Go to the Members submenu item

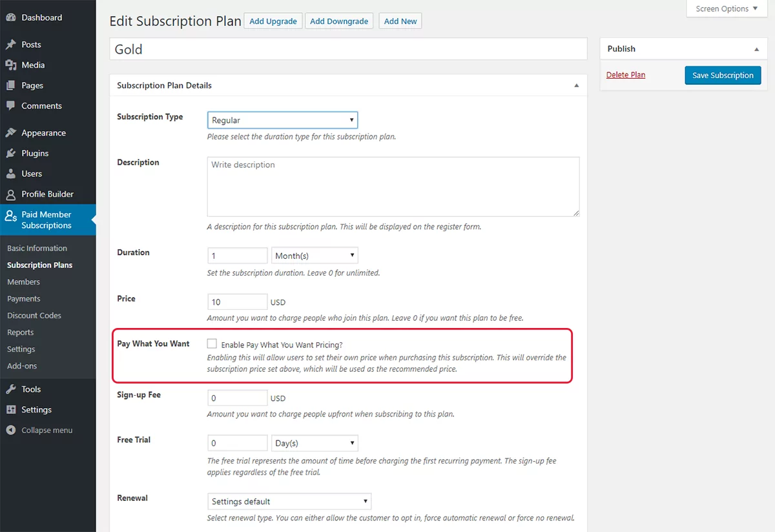(x=23, y=282)
